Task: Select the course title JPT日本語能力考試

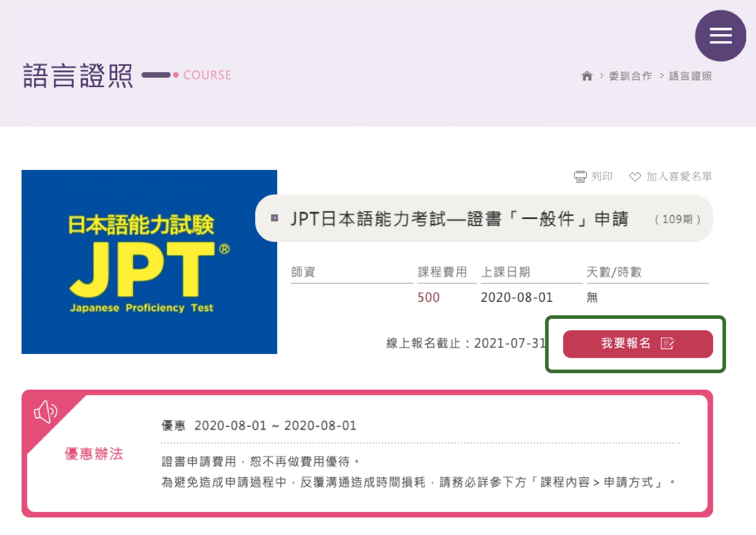Action: pyautogui.click(x=459, y=219)
